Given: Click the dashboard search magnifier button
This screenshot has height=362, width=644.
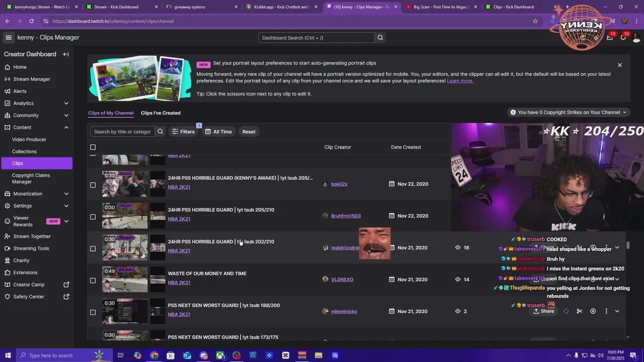Looking at the screenshot, I should coord(380,38).
